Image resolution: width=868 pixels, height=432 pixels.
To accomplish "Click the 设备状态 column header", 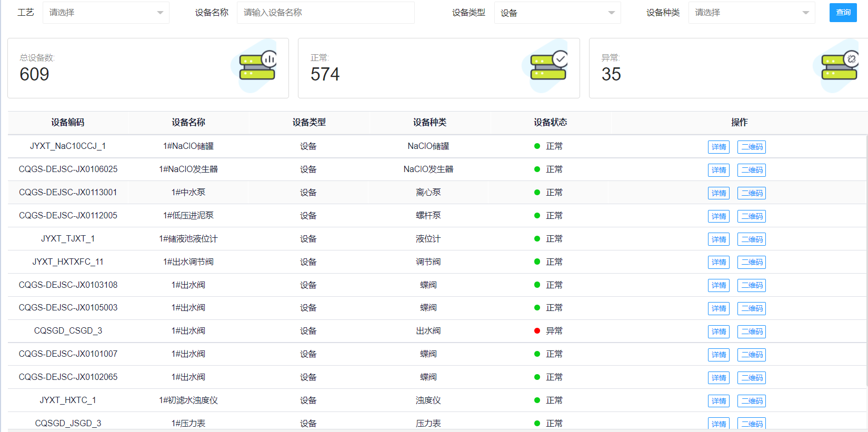I will 550,123.
